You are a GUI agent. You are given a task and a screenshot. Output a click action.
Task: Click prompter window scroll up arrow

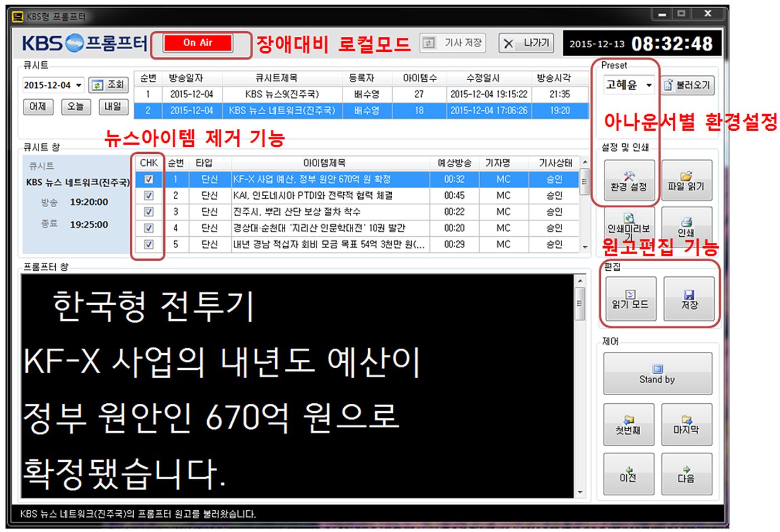click(580, 281)
